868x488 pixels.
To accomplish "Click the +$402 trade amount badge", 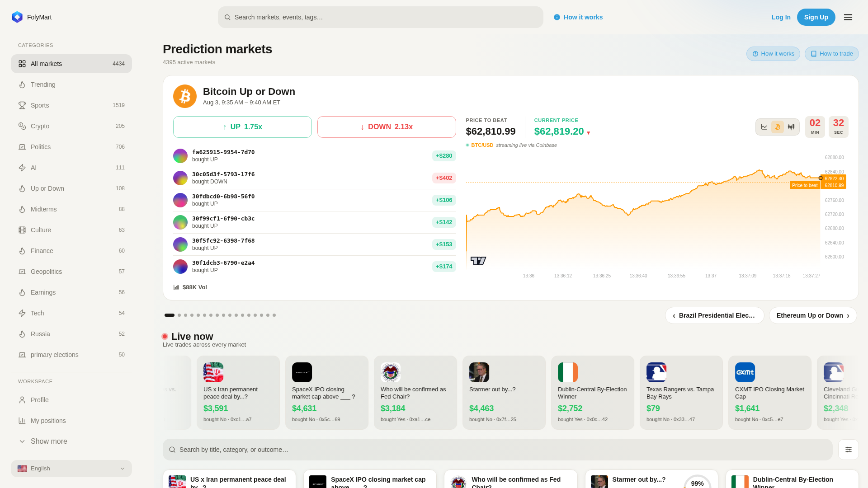I will (x=444, y=178).
